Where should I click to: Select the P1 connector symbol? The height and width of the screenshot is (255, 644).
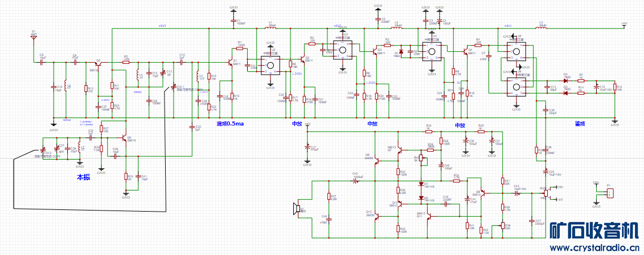click(611, 193)
